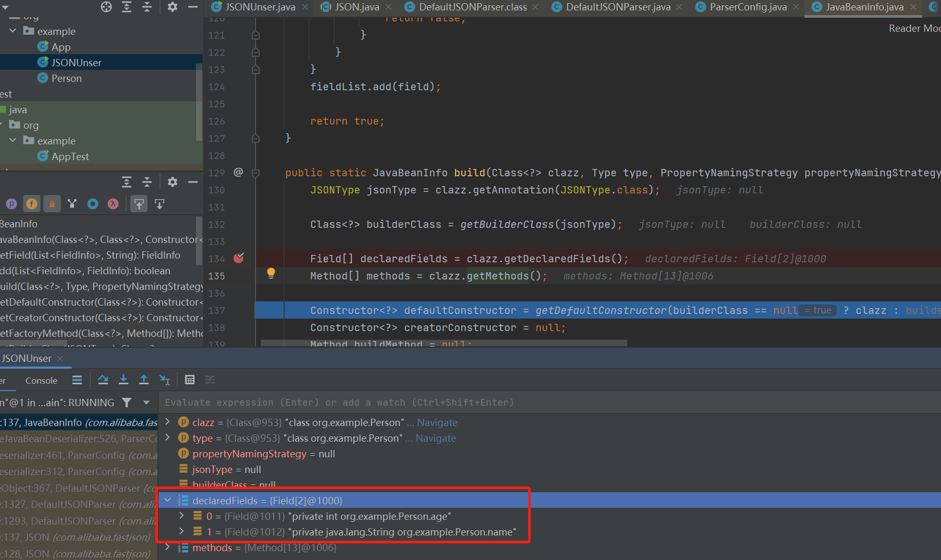
Task: Toggle Show Lambdas filter in Structure panel
Action: pyautogui.click(x=113, y=204)
